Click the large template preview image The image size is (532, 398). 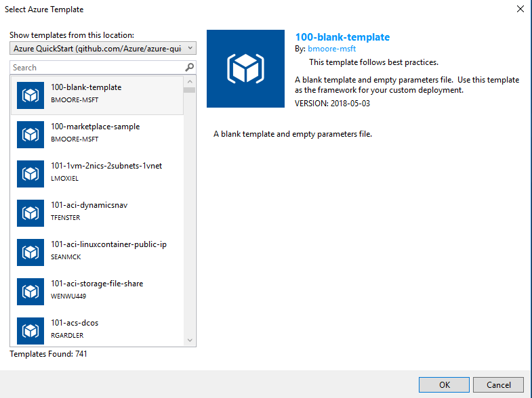[x=245, y=69]
